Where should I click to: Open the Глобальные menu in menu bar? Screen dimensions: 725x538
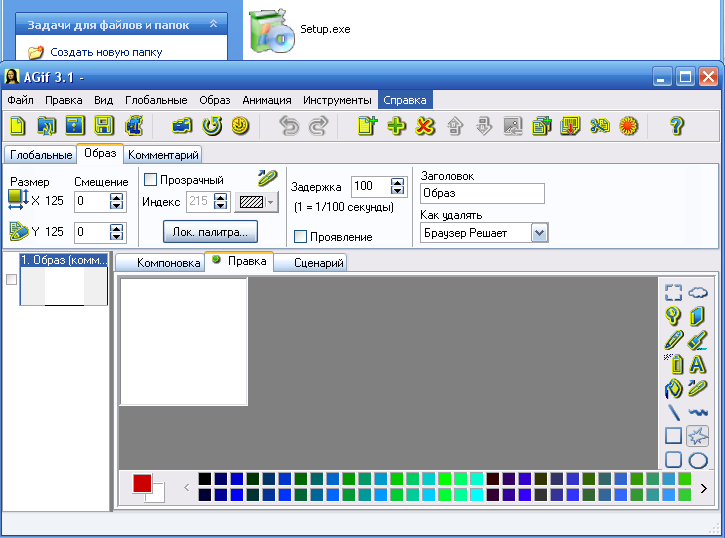156,100
